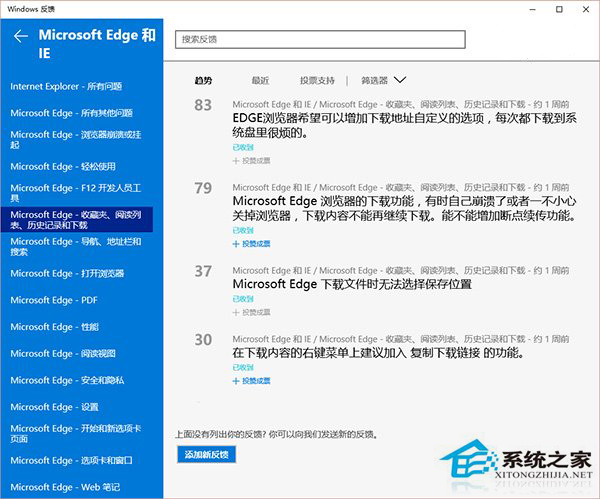Open Microsoft Edge - PDF category
600x499 pixels.
pyautogui.click(x=54, y=300)
